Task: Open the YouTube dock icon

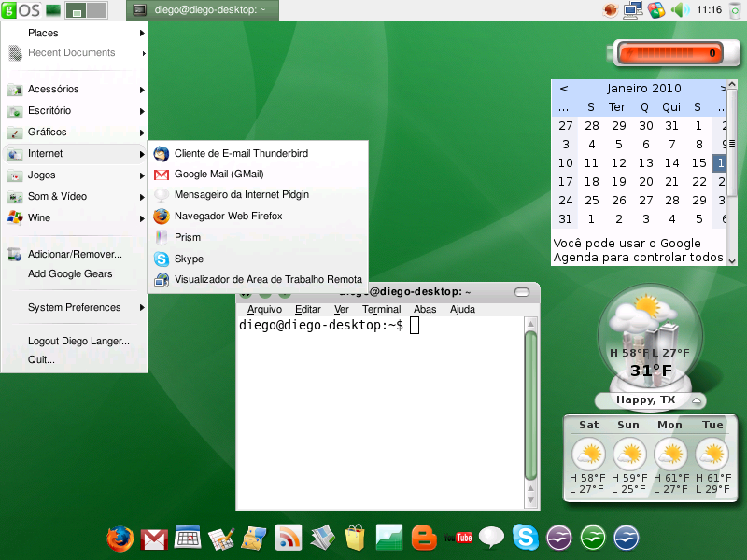Action: pos(458,539)
